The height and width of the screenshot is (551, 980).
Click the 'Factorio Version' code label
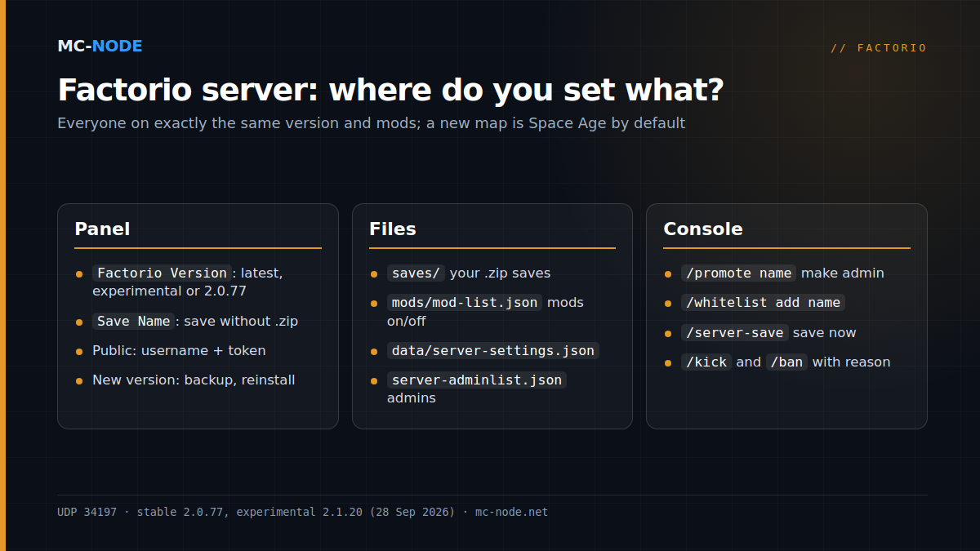pos(162,273)
